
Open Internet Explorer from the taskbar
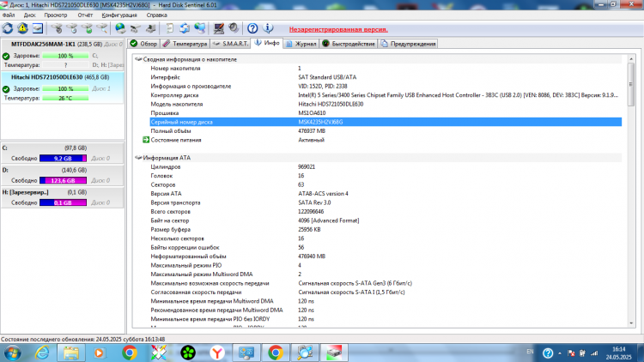click(42, 353)
